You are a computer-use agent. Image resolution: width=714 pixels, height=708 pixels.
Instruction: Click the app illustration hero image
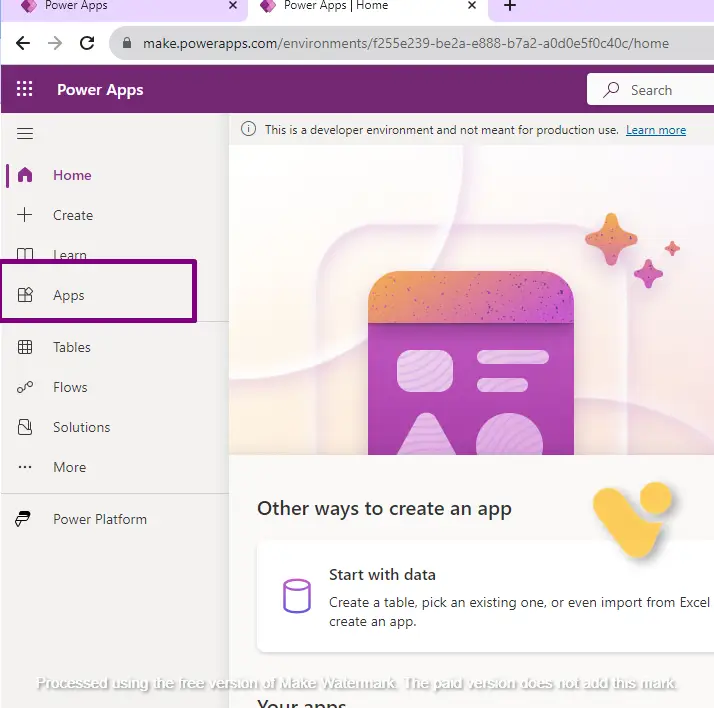point(471,300)
